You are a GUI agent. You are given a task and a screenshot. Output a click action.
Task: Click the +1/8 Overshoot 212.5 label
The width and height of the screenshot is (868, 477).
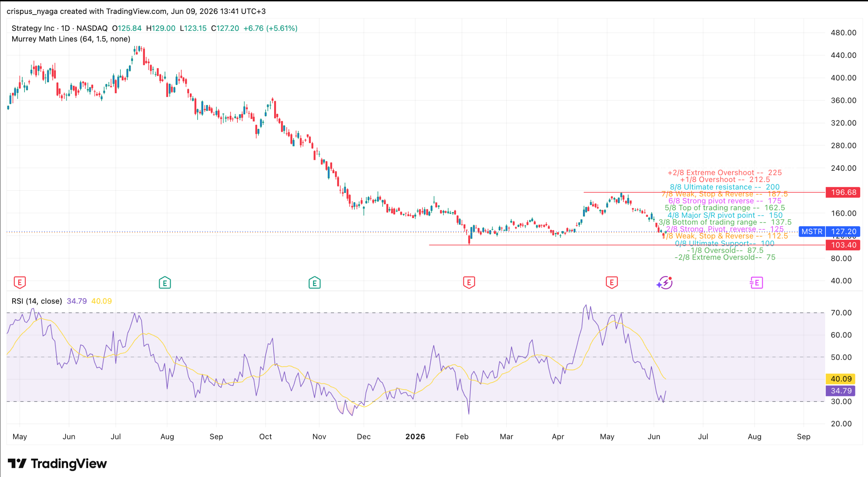(725, 179)
